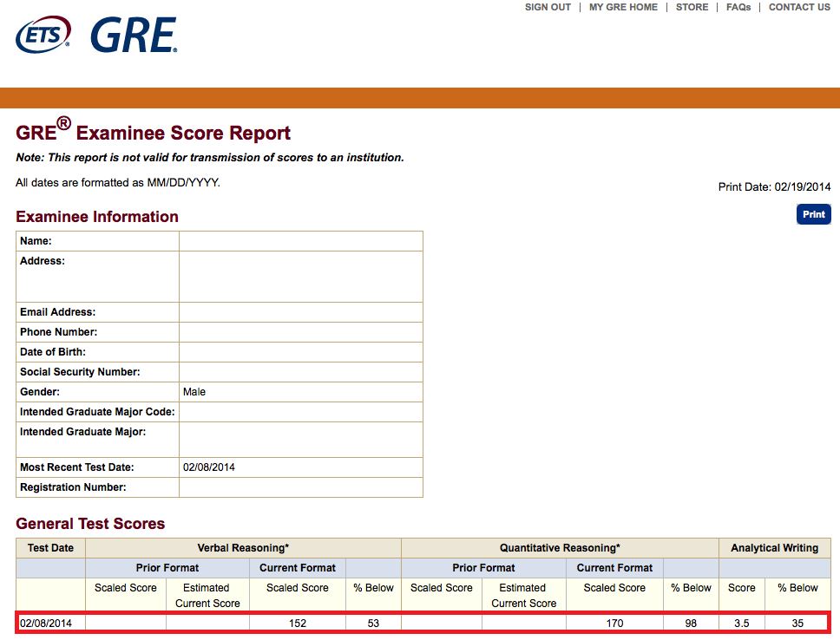Click the 'Social Security Number:' label
The image size is (840, 640).
[80, 372]
